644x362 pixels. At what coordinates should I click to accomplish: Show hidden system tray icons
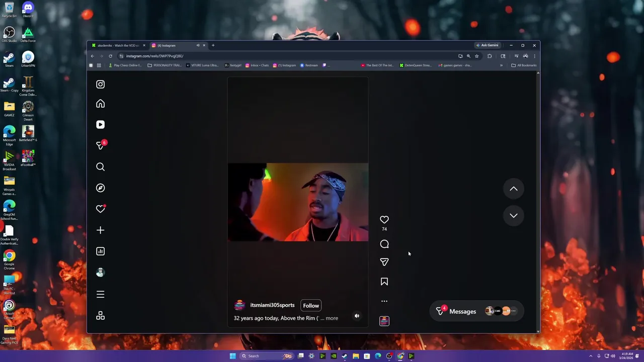591,356
